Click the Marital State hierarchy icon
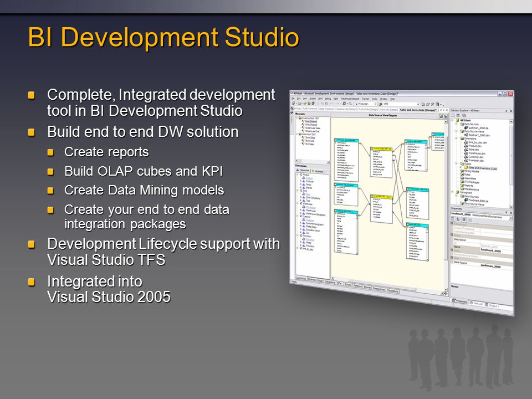The width and height of the screenshot is (532, 399). pos(304,226)
